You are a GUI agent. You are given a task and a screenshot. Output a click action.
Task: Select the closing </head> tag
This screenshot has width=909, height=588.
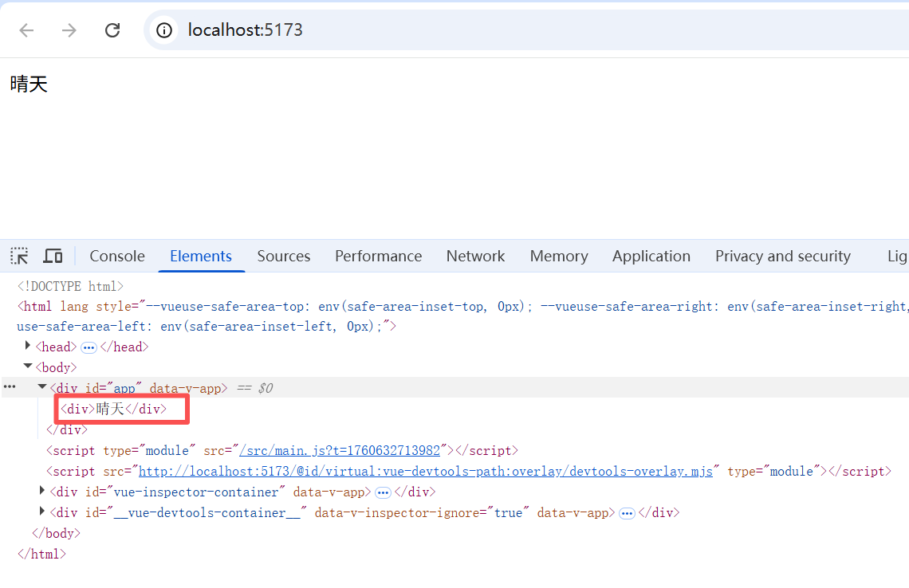[124, 347]
